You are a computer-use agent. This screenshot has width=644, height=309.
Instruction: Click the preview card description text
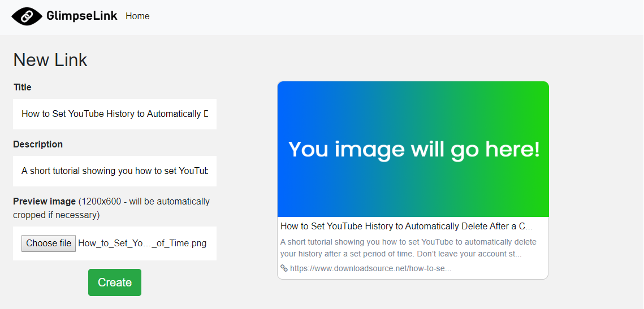click(409, 248)
